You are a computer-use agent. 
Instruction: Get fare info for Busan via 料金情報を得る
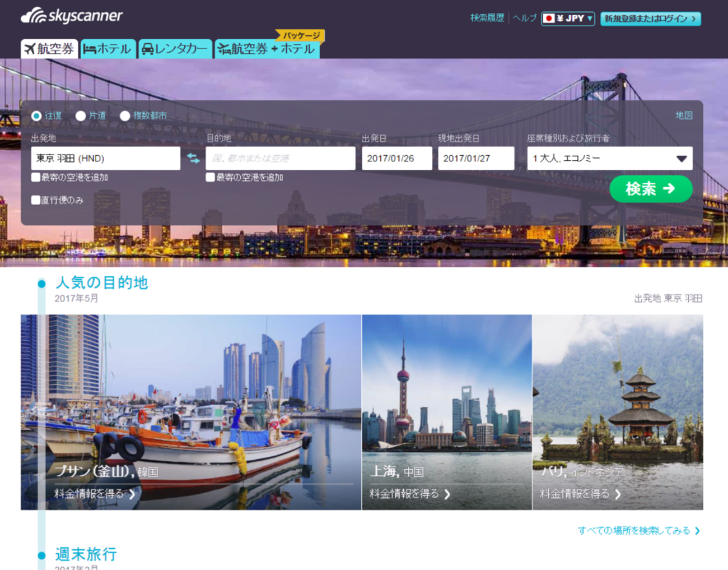point(95,494)
